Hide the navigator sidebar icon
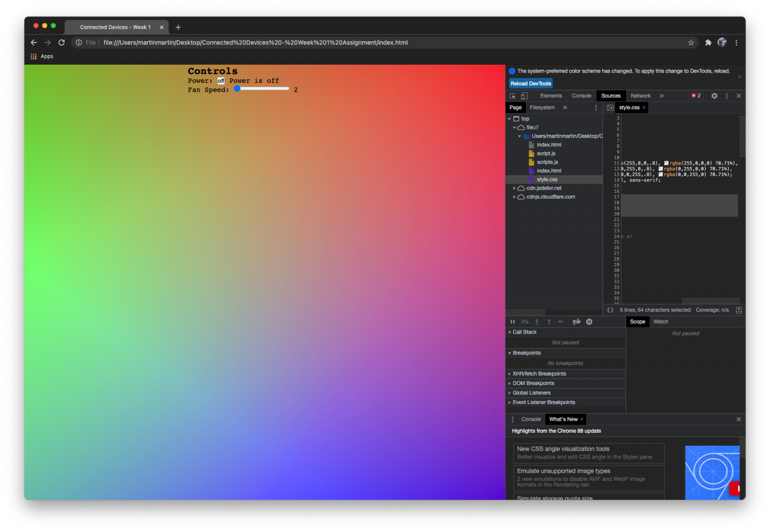 [610, 108]
